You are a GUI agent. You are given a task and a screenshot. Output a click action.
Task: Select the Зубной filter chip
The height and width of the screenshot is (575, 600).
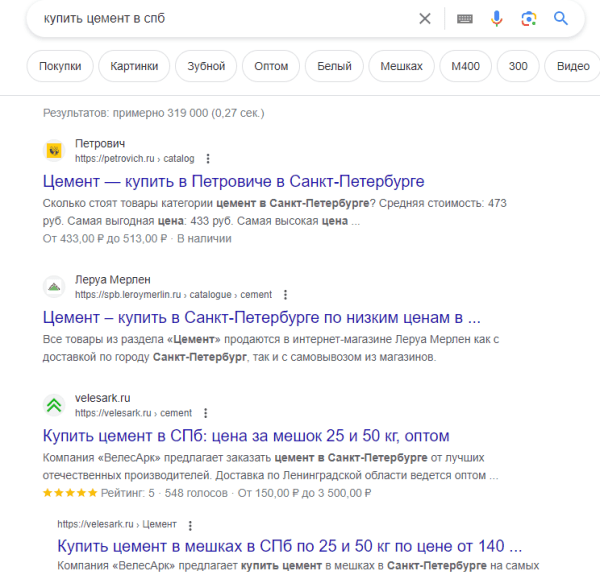[206, 66]
